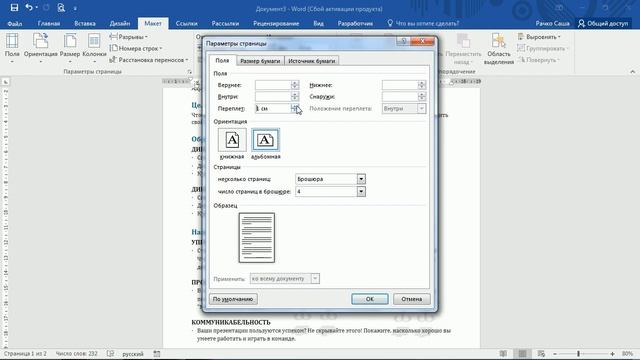Click Число слов: 232 in status bar
The width and height of the screenshot is (640, 360).
pyautogui.click(x=77, y=353)
